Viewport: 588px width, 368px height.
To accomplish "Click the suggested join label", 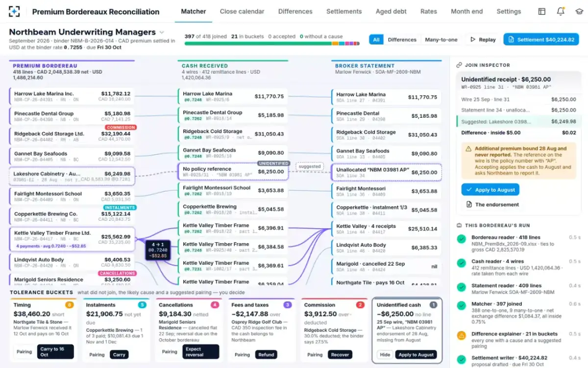I will pos(310,166).
